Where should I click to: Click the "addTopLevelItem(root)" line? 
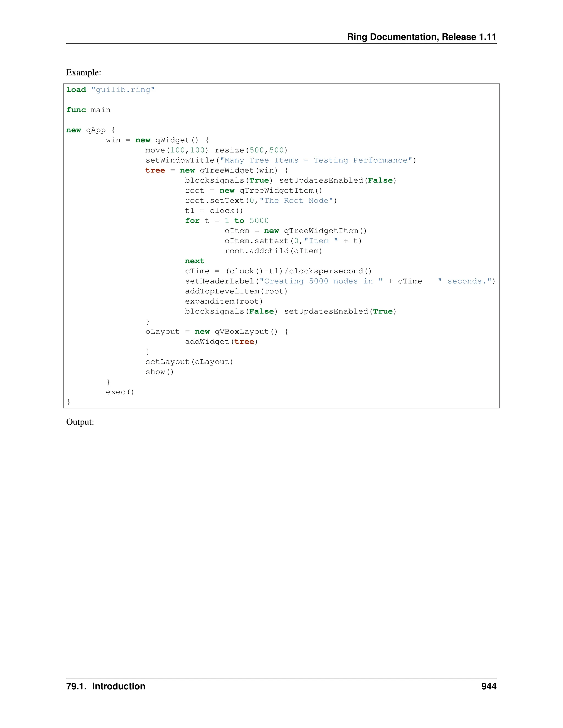pos(236,291)
